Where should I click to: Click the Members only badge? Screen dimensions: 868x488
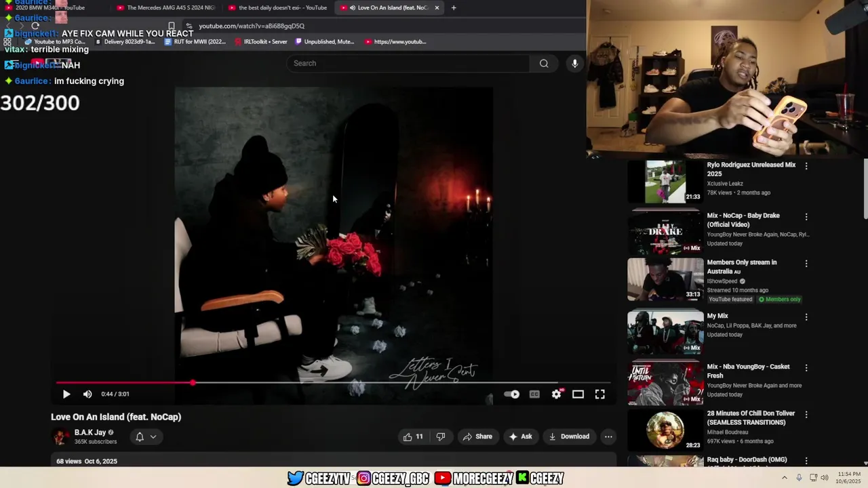[x=779, y=300]
